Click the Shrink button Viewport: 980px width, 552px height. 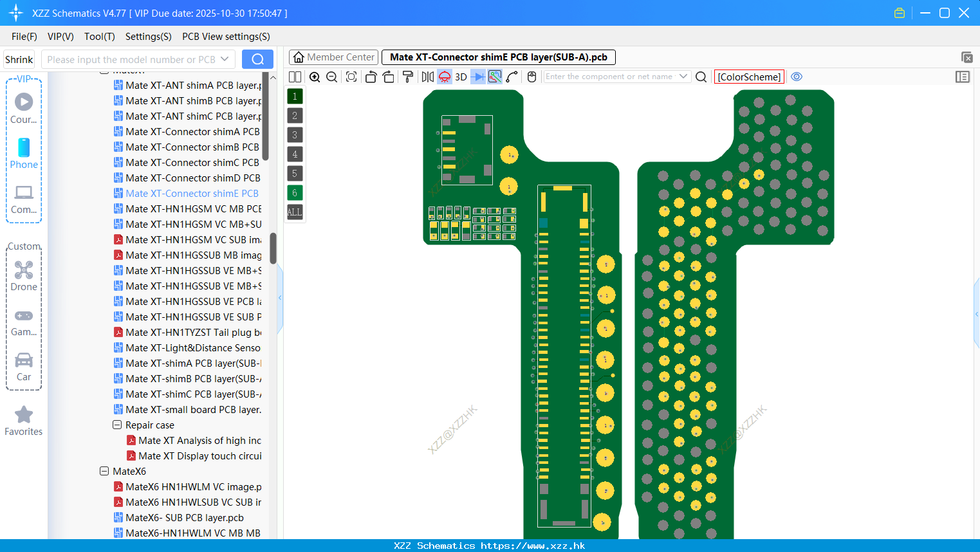point(19,59)
